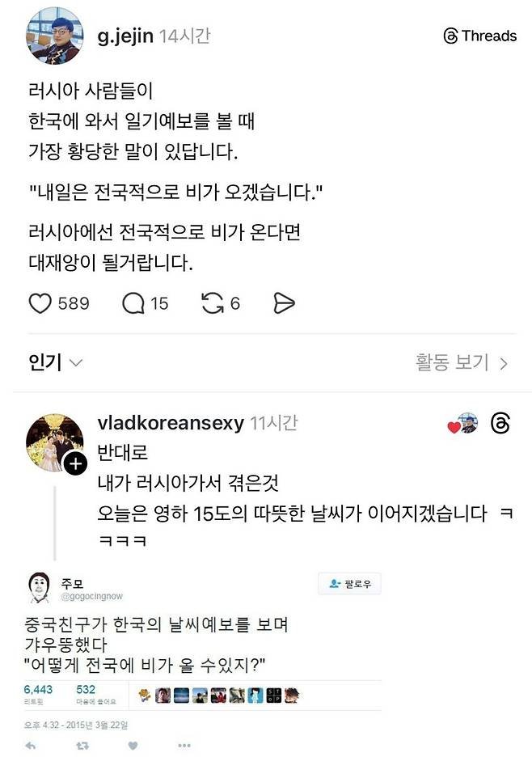View reactions on vladkoreansexy's reply
The width and height of the screenshot is (532, 757).
point(460,422)
